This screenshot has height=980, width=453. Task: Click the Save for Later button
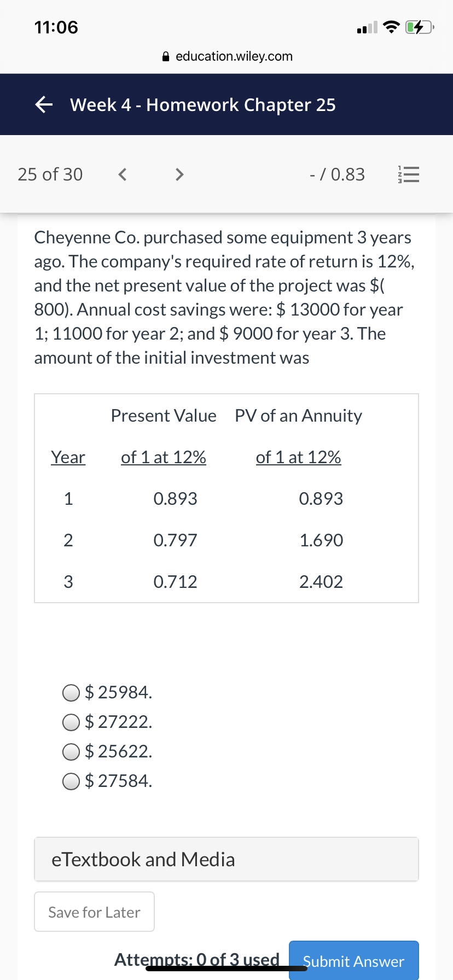pos(94,912)
